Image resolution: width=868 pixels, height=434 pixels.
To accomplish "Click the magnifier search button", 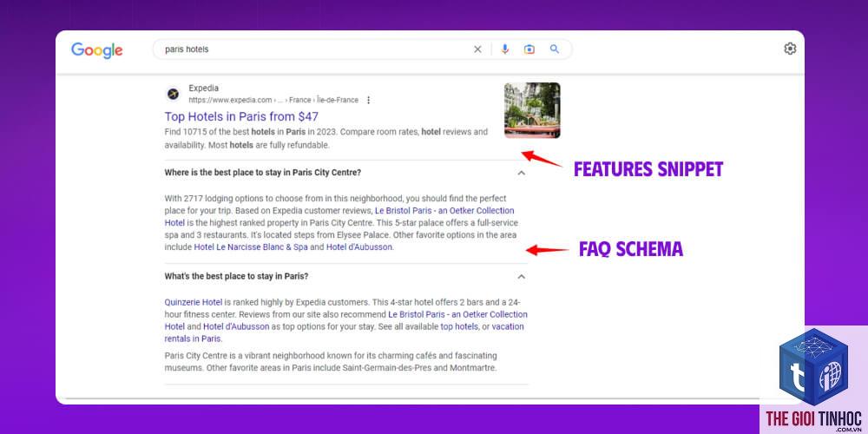I will [554, 49].
